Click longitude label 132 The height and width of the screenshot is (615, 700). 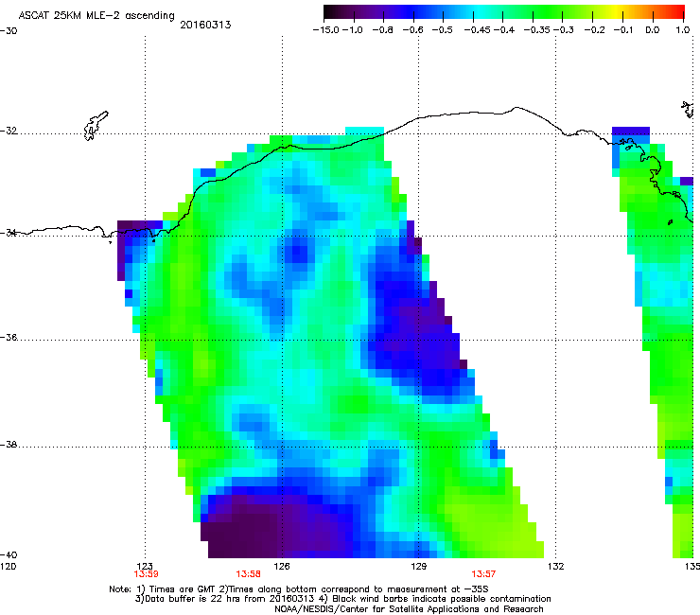[x=555, y=566]
